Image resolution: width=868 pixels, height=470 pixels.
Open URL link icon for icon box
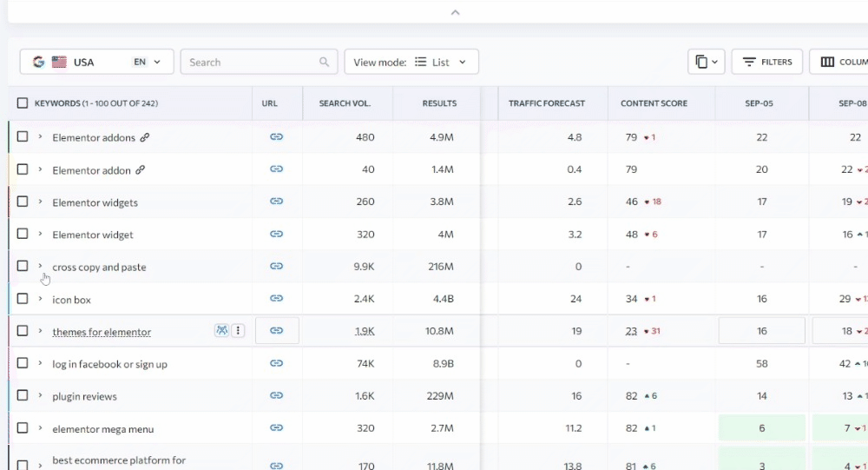[x=276, y=298]
